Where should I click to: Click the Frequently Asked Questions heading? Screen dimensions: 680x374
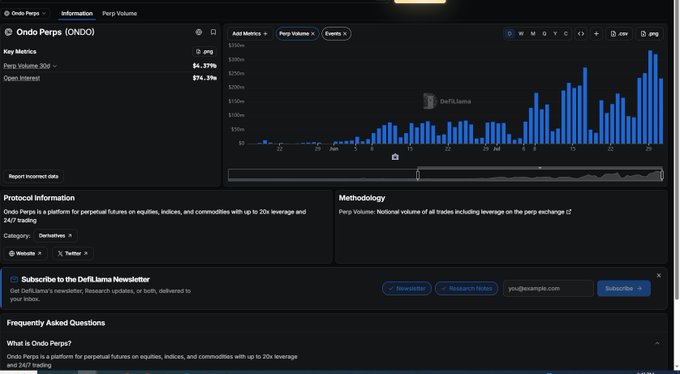point(56,323)
